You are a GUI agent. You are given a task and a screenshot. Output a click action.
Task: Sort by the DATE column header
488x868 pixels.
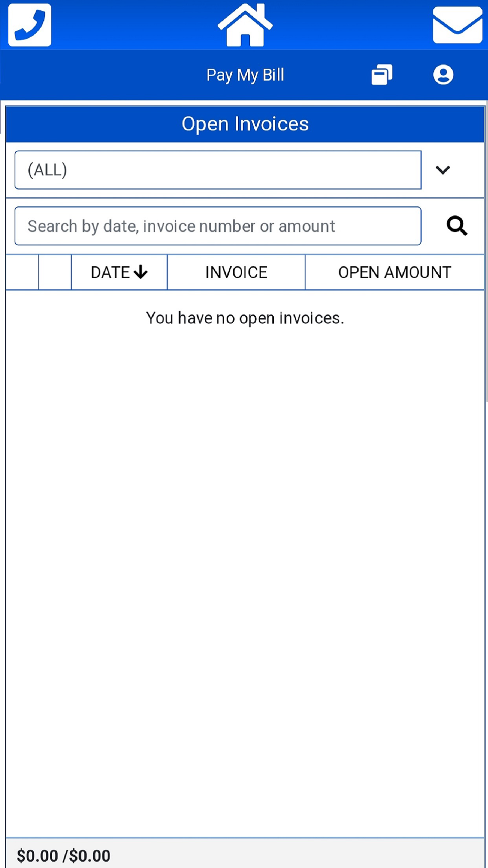(120, 272)
